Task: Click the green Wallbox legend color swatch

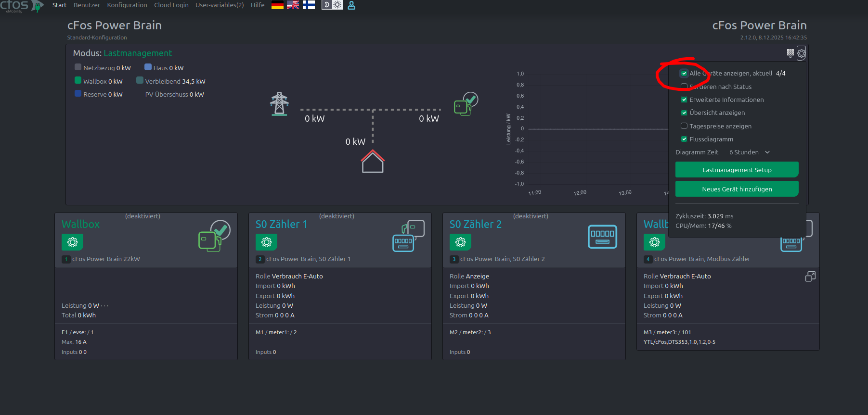Action: 78,80
